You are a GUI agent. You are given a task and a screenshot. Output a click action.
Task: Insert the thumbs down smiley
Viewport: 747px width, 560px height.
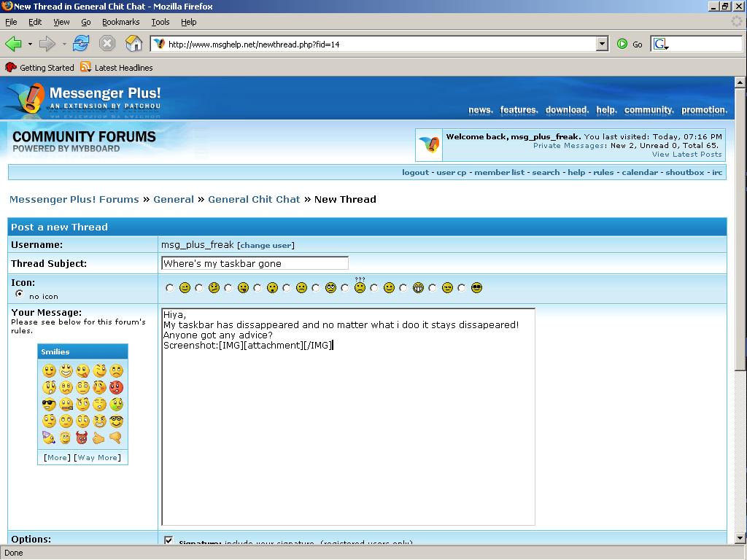point(115,438)
